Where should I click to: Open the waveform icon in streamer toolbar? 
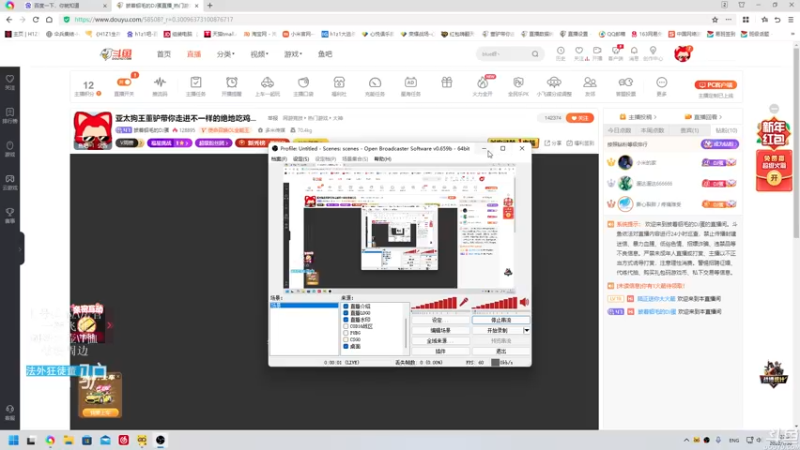tap(160, 82)
